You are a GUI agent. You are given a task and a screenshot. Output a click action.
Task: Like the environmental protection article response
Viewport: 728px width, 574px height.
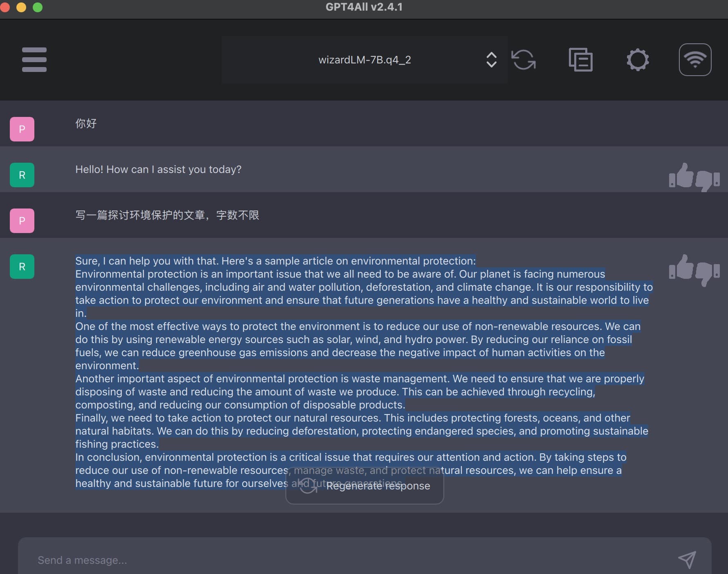[681, 268]
